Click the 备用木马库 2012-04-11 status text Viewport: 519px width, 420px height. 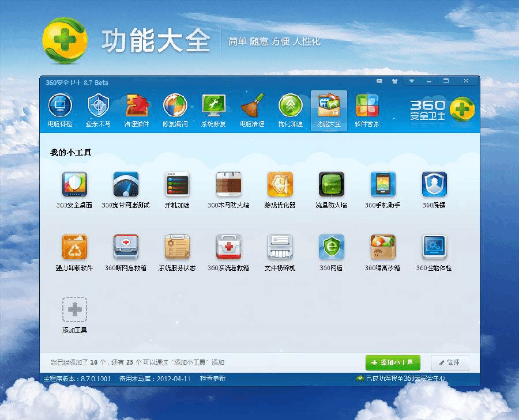point(155,379)
